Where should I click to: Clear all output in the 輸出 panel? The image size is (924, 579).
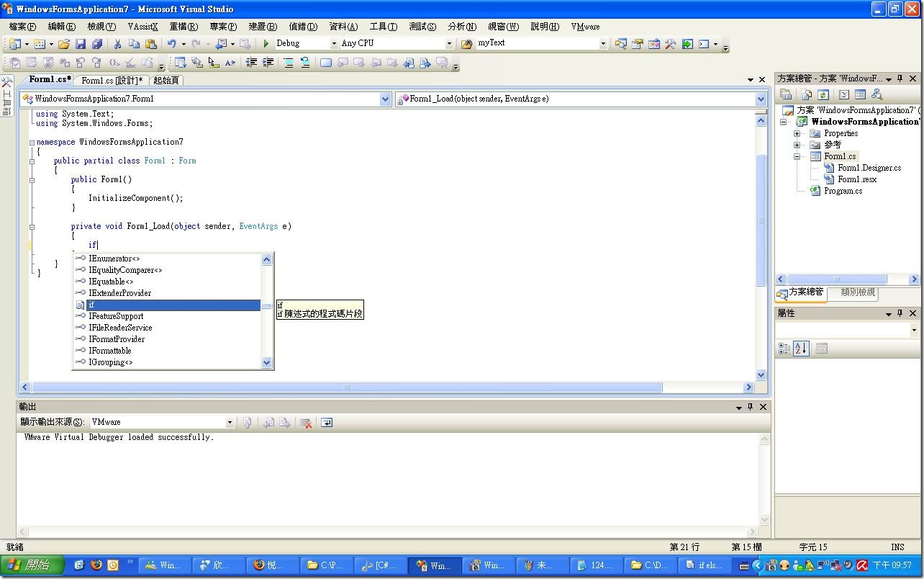(x=306, y=423)
